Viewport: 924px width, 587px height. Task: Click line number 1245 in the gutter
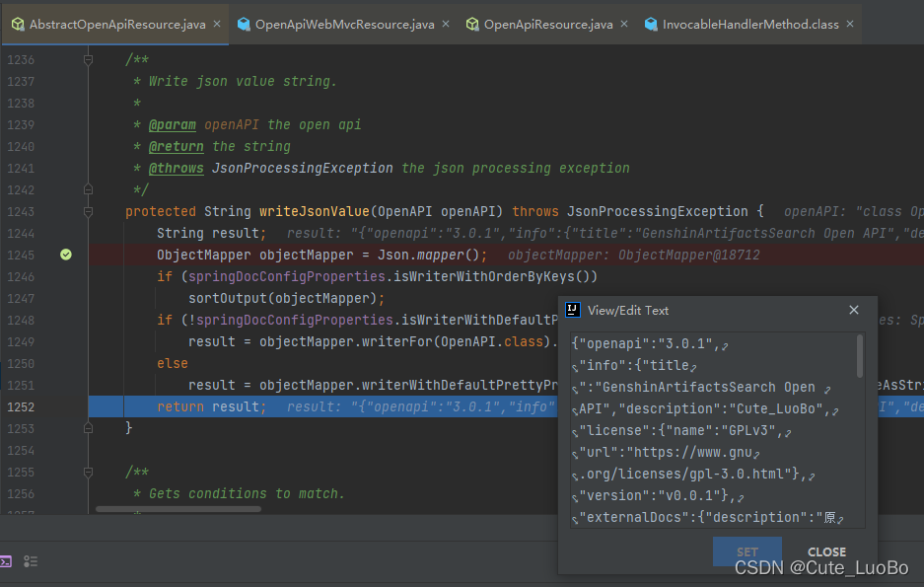[21, 255]
